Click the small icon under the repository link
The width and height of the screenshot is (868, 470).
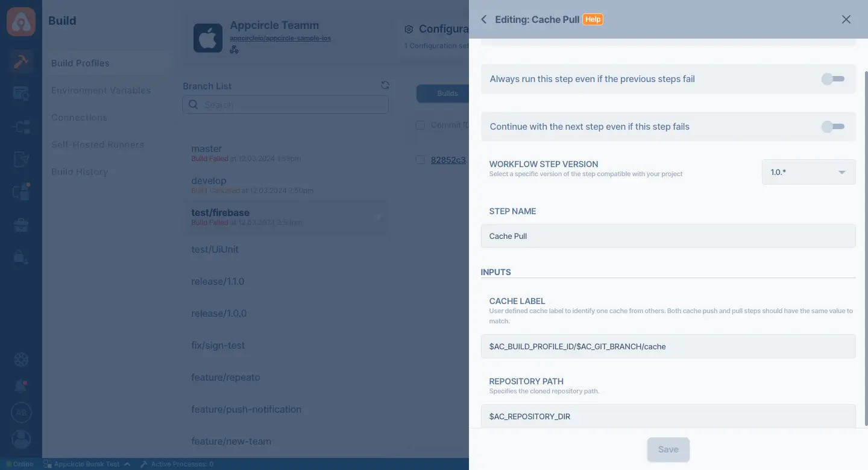pos(234,49)
